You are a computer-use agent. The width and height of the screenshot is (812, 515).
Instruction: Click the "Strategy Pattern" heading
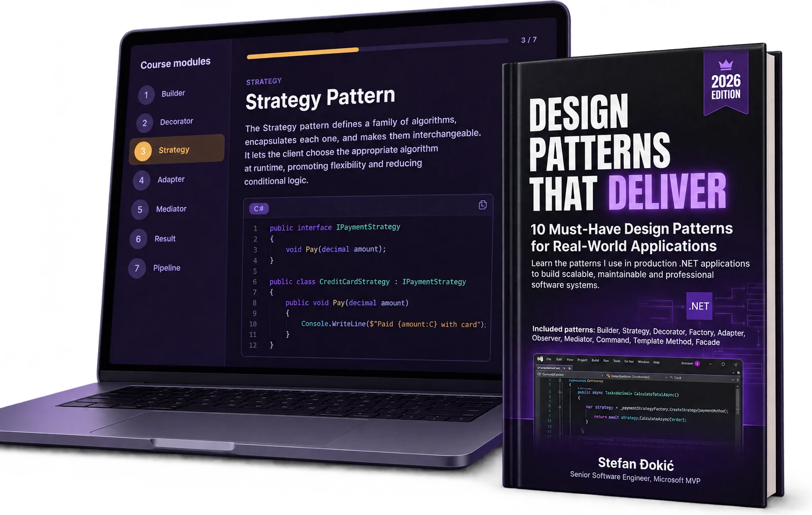pyautogui.click(x=320, y=98)
